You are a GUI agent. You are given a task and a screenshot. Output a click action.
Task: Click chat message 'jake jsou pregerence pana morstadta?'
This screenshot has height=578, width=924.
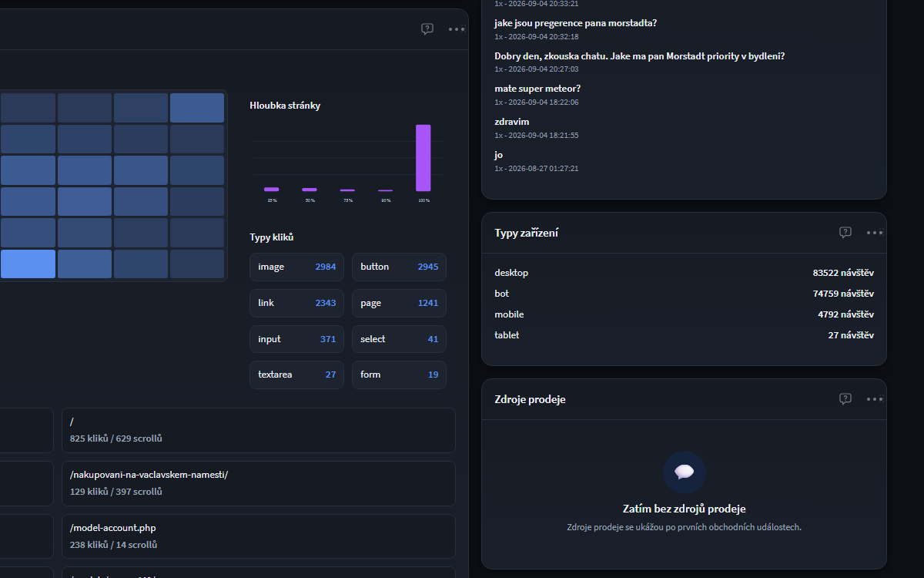pyautogui.click(x=575, y=23)
